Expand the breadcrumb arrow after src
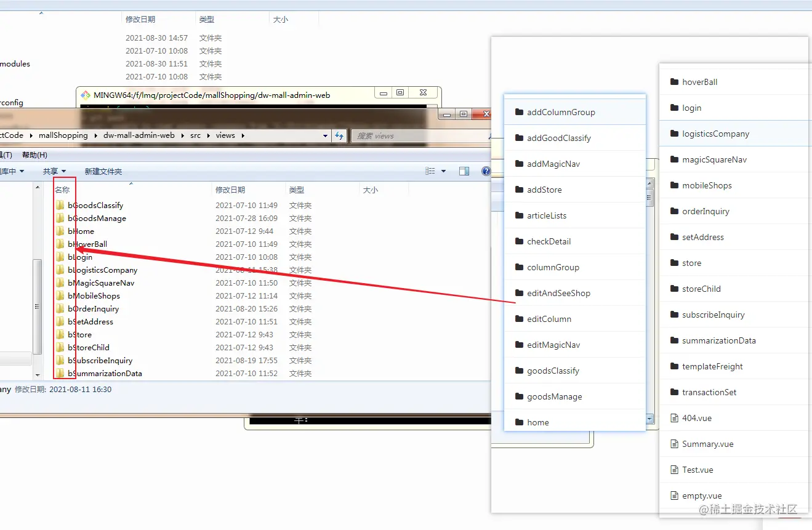Viewport: 812px width, 530px height. pos(208,135)
